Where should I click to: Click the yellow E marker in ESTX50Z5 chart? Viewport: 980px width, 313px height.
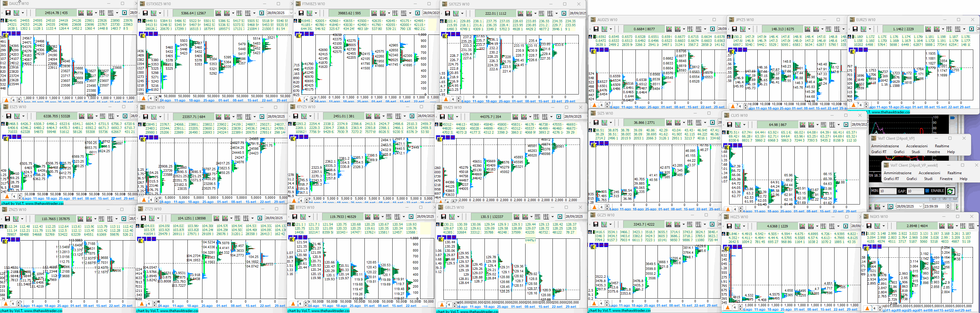click(143, 36)
